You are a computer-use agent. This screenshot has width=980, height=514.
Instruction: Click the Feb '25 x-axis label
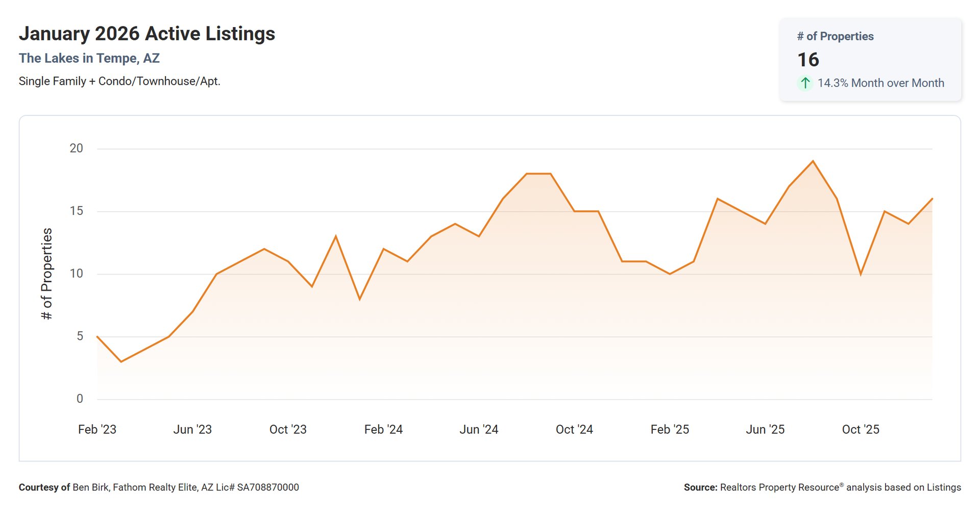coord(670,429)
